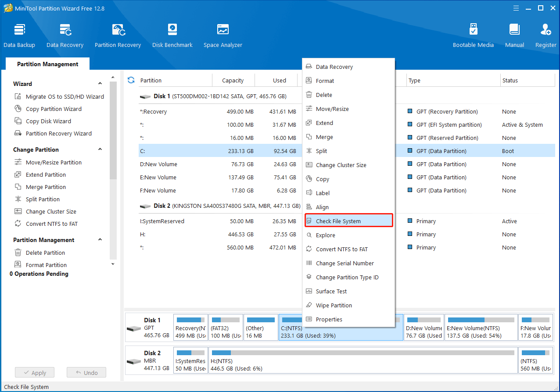Launch Partition Recovery from the toolbar
The image size is (560, 392).
tap(118, 36)
